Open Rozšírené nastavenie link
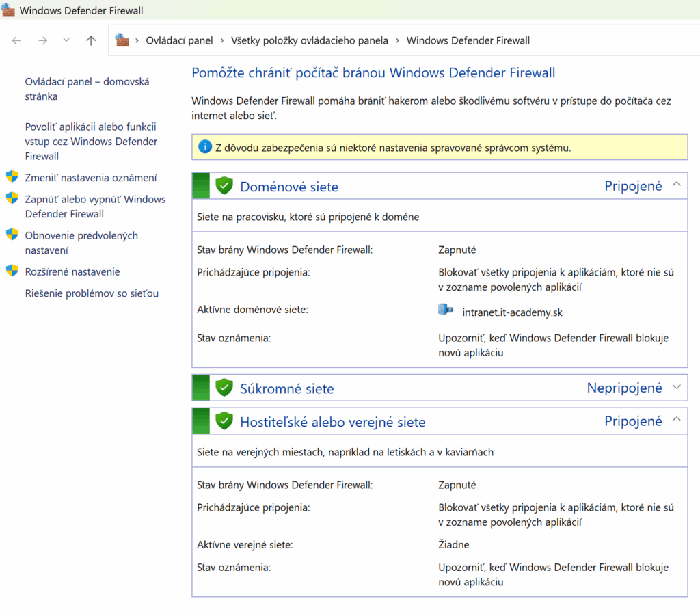Screen dimensions: 700x612 pos(72,271)
